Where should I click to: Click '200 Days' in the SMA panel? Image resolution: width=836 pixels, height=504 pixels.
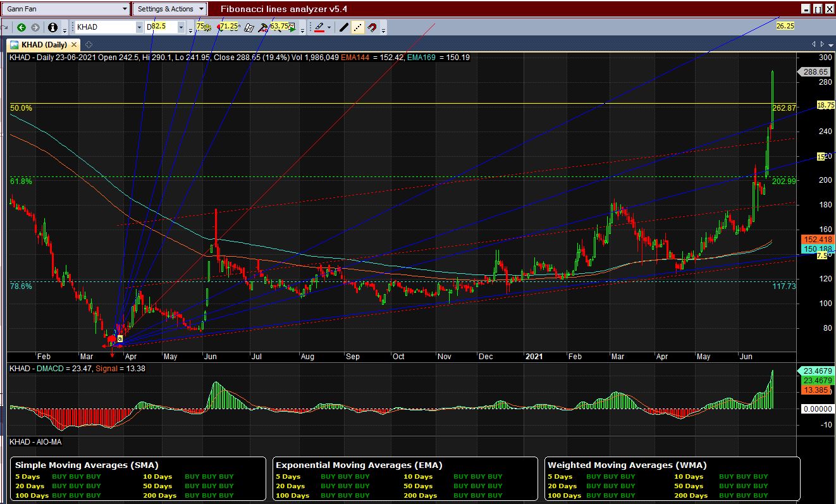point(159,496)
